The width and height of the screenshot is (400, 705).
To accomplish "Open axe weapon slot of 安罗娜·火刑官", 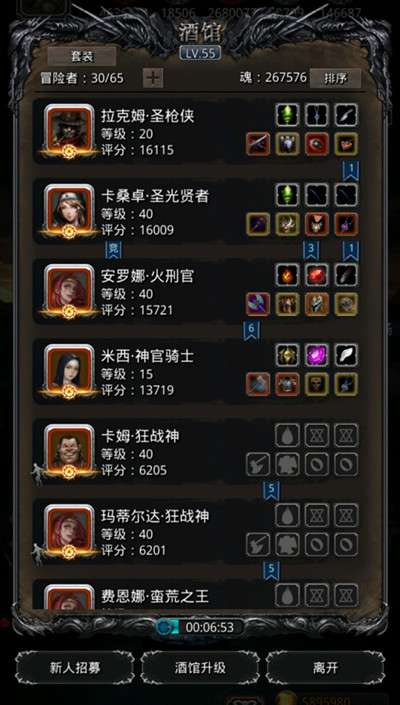I will click(258, 304).
